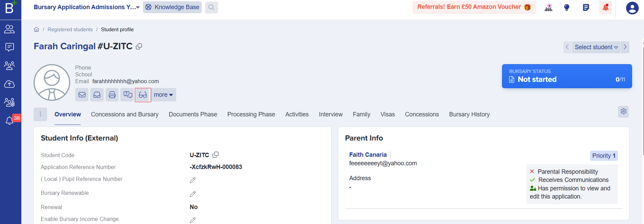The width and height of the screenshot is (644, 224).
Task: Open the Concessions tab
Action: [x=422, y=114]
